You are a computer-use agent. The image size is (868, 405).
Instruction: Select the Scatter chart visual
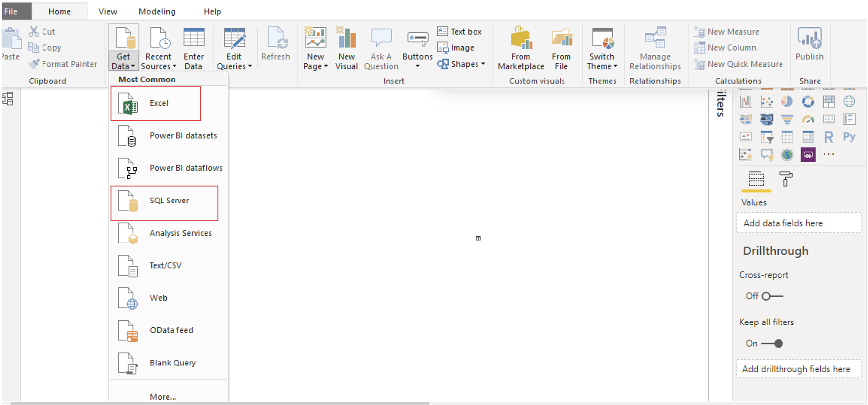pos(767,102)
